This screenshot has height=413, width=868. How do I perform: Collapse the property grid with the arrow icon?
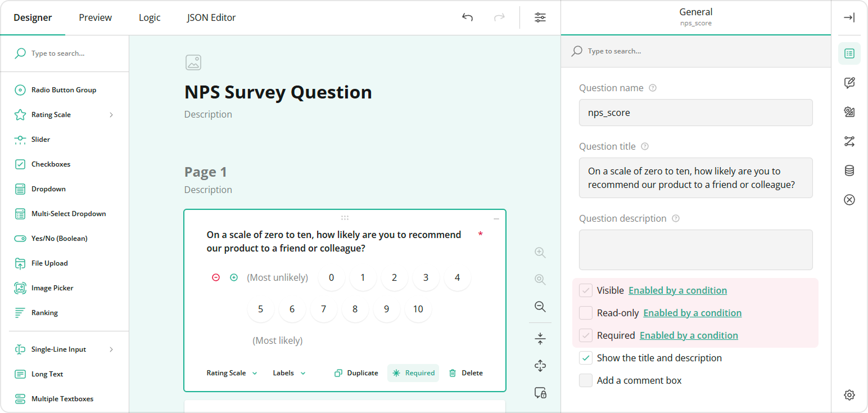[849, 17]
